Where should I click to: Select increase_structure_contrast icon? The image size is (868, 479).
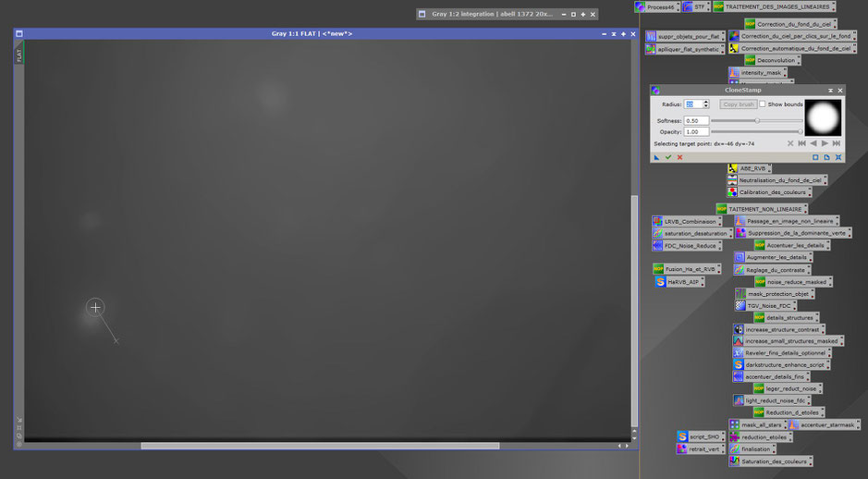pos(777,329)
